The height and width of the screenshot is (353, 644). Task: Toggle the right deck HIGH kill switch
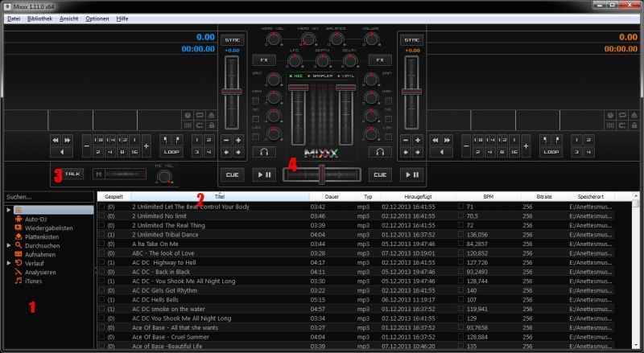tap(388, 101)
